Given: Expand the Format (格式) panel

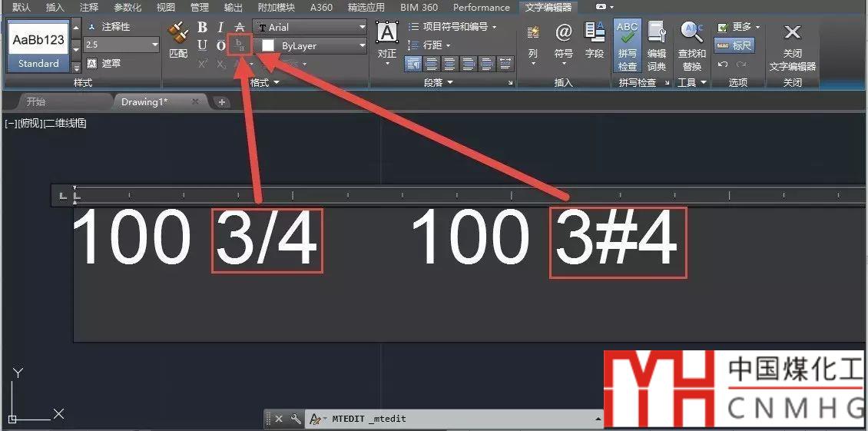Looking at the screenshot, I should tap(264, 82).
